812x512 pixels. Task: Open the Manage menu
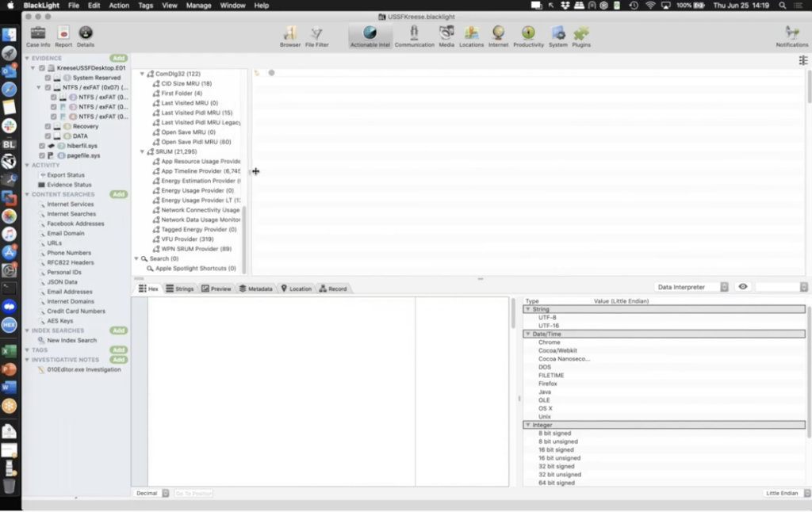pyautogui.click(x=198, y=6)
